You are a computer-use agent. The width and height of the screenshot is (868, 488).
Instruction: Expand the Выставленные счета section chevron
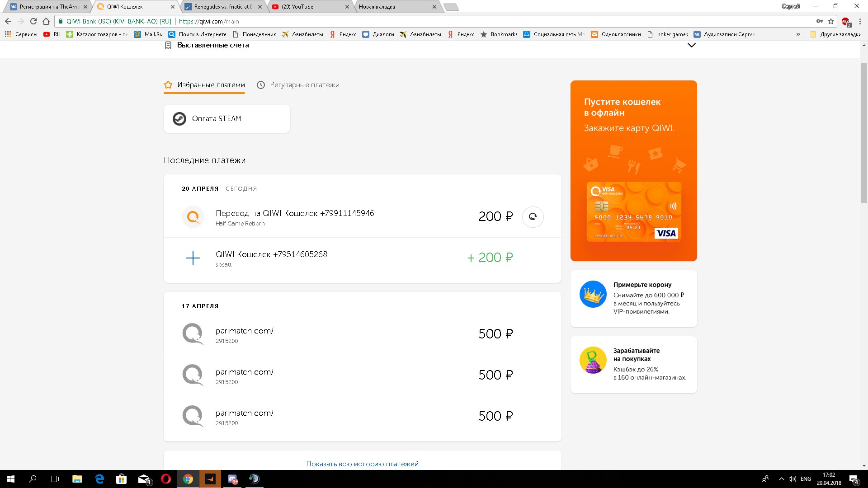point(691,45)
